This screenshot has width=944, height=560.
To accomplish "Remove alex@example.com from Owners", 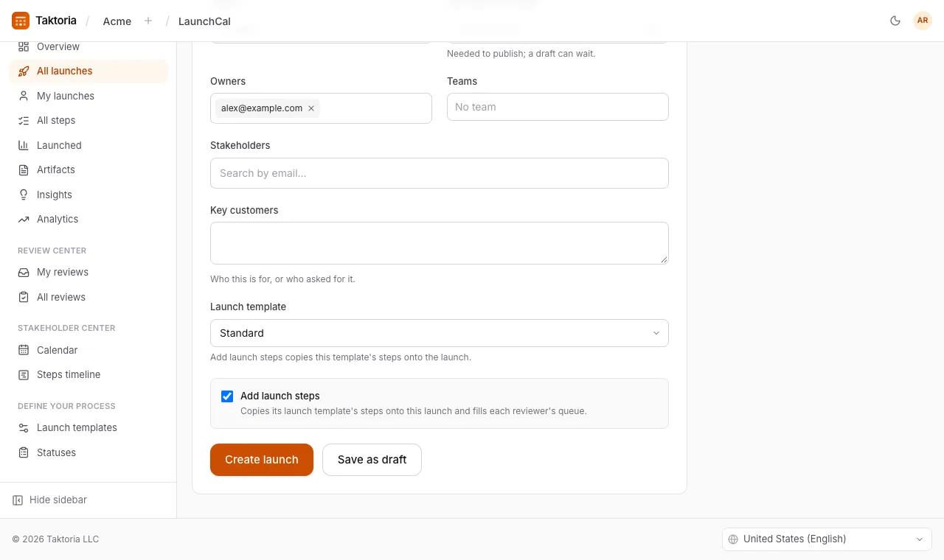I will pyautogui.click(x=311, y=108).
